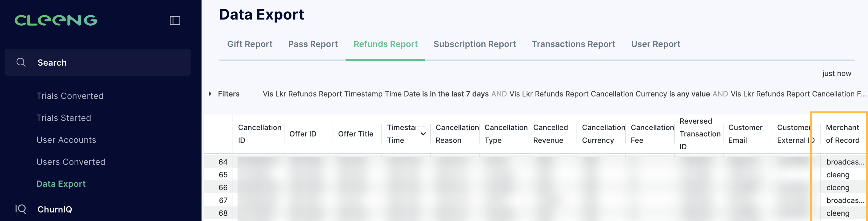Click the ChurnIQ IQ icon

(x=20, y=209)
